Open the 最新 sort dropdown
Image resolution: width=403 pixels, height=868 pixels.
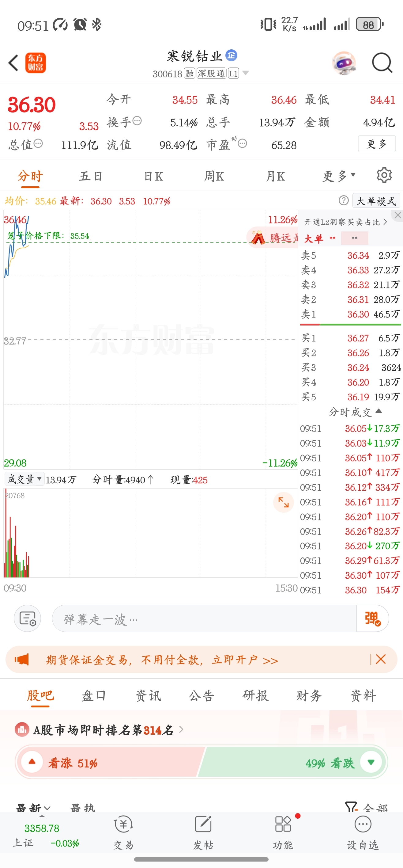(33, 808)
